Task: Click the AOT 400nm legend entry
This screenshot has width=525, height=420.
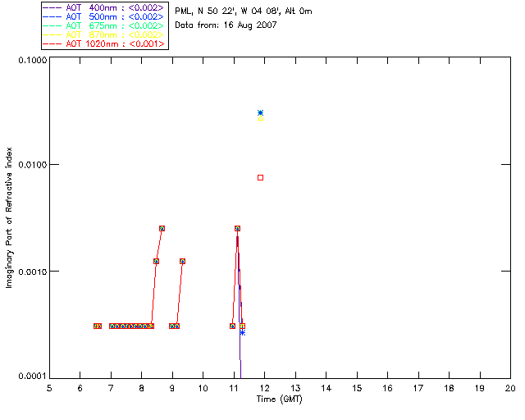Action: tap(103, 7)
